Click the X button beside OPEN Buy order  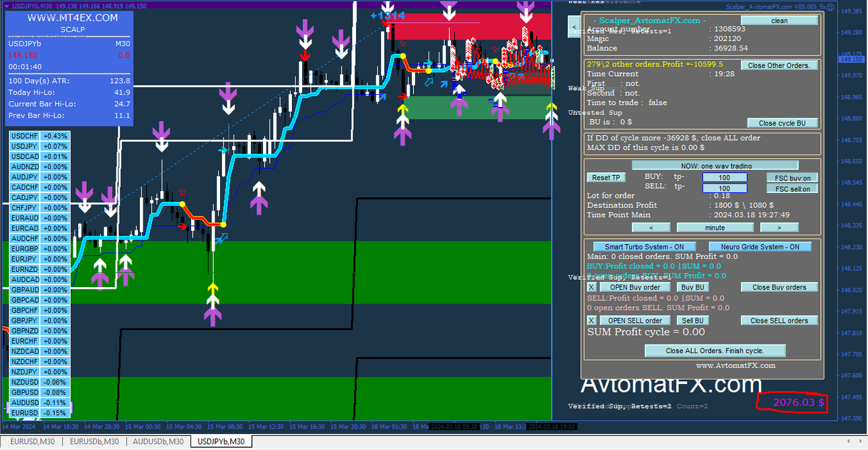[x=591, y=287]
